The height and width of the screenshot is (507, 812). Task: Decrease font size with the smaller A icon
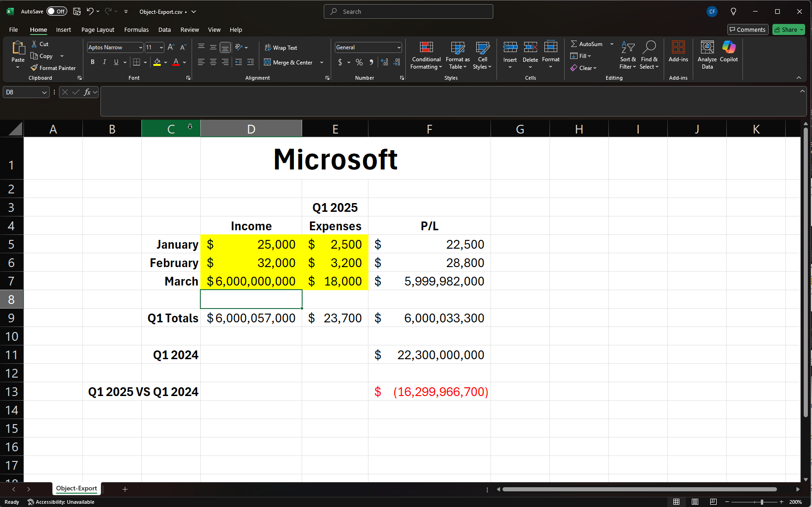click(x=183, y=47)
